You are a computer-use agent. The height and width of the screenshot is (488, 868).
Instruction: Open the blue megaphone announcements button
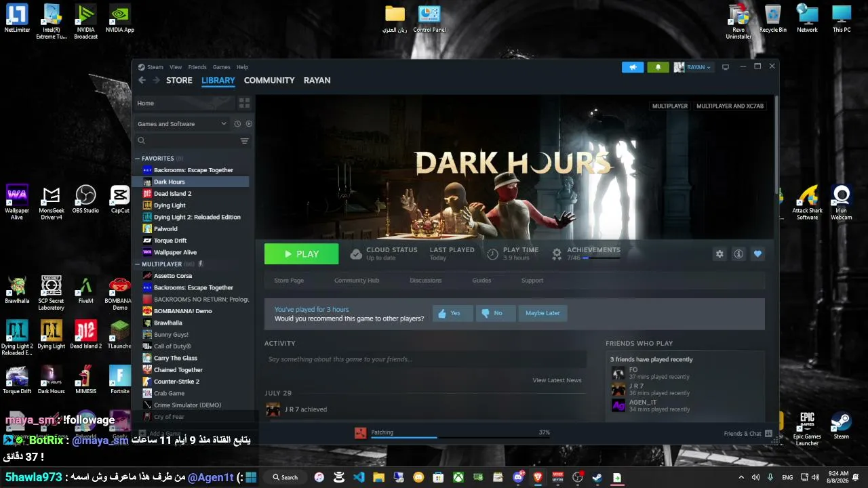pyautogui.click(x=633, y=67)
